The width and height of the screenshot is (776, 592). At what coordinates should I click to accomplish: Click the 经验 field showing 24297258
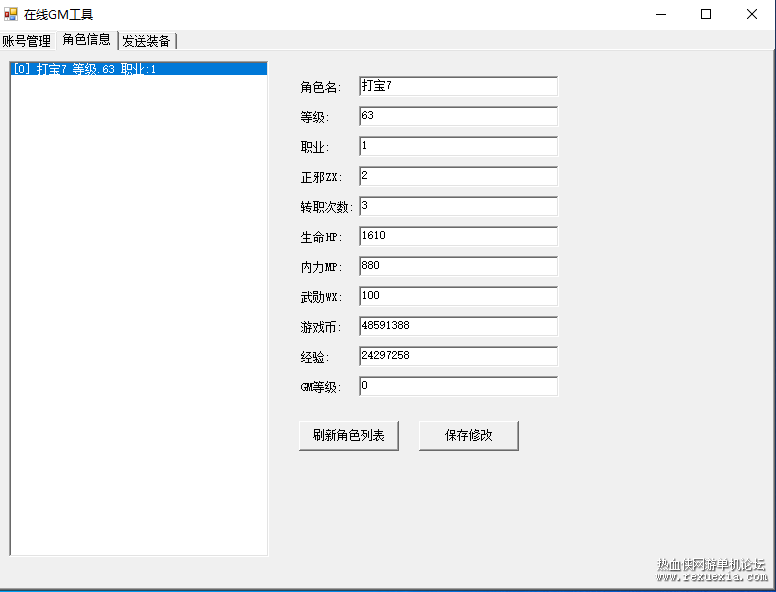[458, 356]
